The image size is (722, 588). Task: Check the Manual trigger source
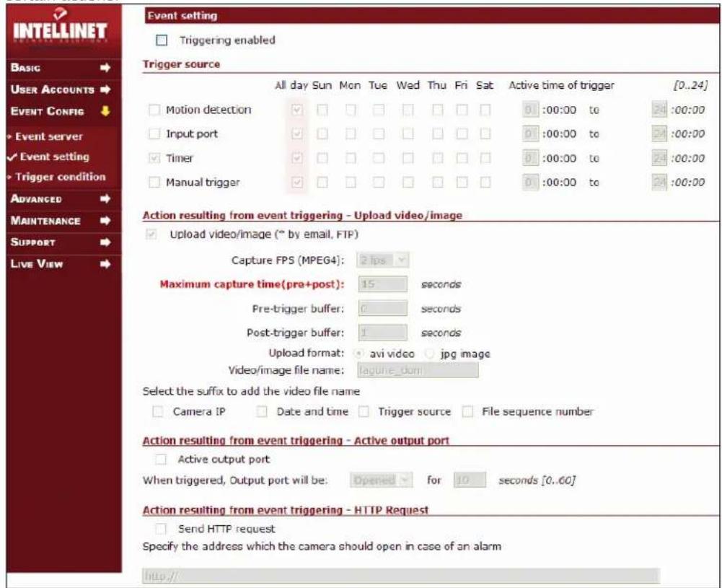pyautogui.click(x=154, y=183)
